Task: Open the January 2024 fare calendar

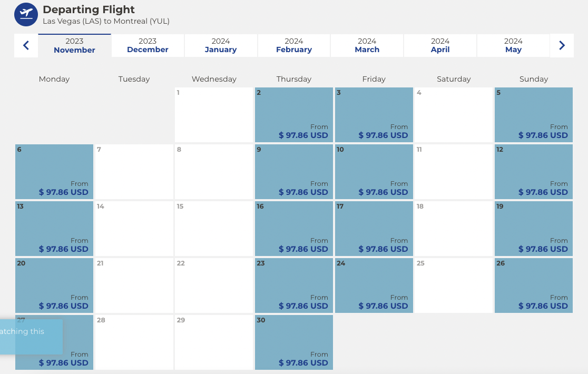Action: [221, 45]
